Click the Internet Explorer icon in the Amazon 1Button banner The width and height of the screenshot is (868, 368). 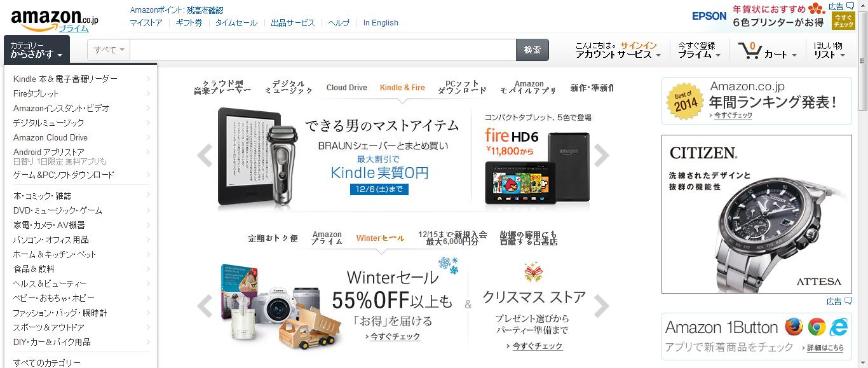(x=839, y=327)
